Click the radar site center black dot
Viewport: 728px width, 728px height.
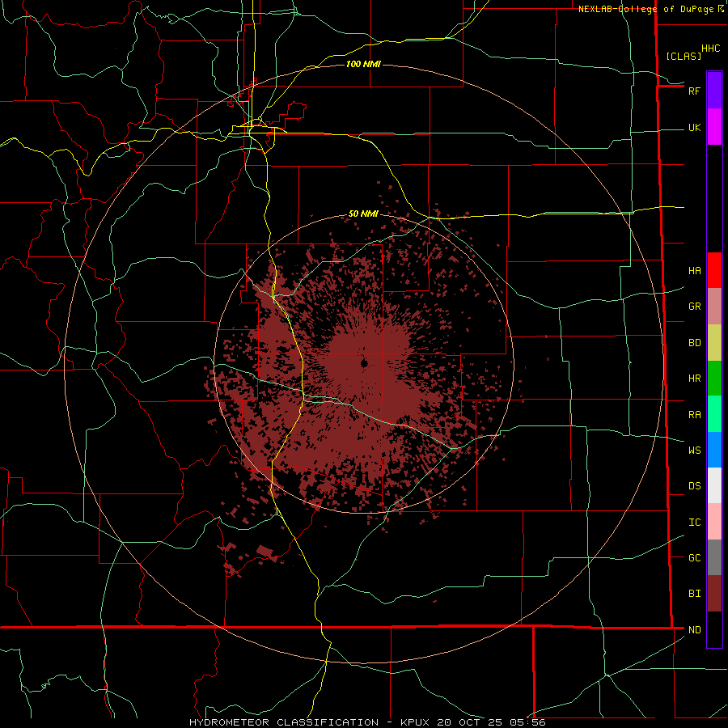tap(364, 362)
